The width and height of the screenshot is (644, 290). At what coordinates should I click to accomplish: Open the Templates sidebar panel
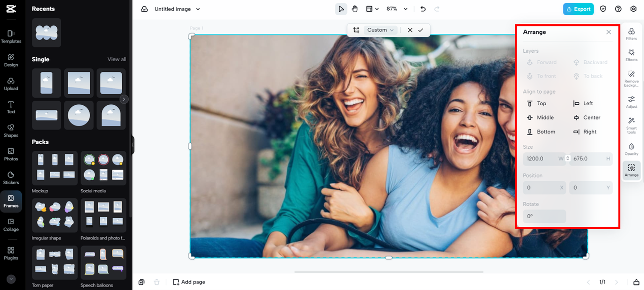tap(11, 36)
